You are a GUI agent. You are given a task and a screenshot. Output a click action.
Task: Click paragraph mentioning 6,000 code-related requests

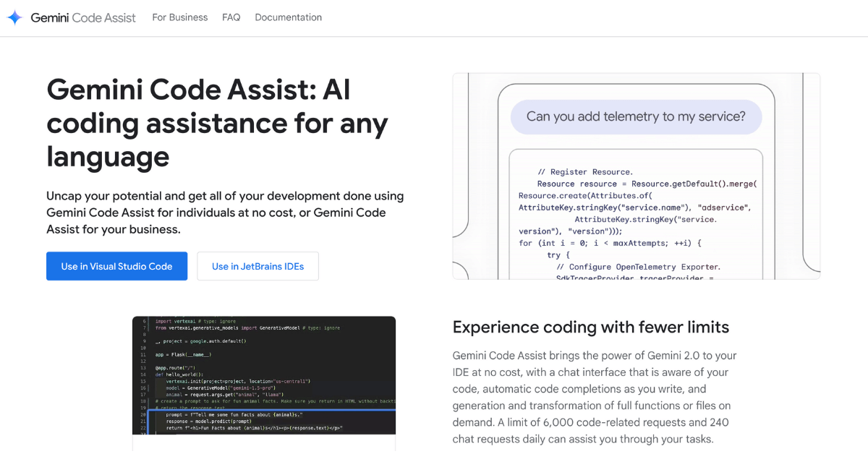[595, 397]
